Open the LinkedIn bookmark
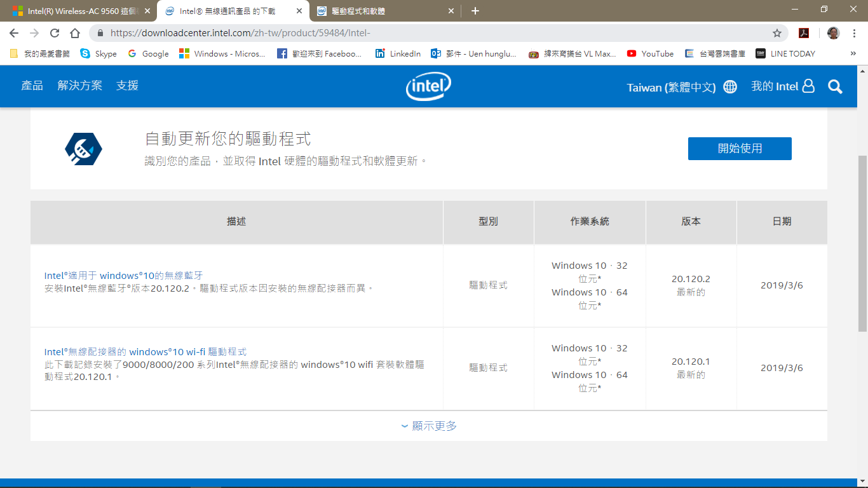This screenshot has height=488, width=868. click(398, 54)
